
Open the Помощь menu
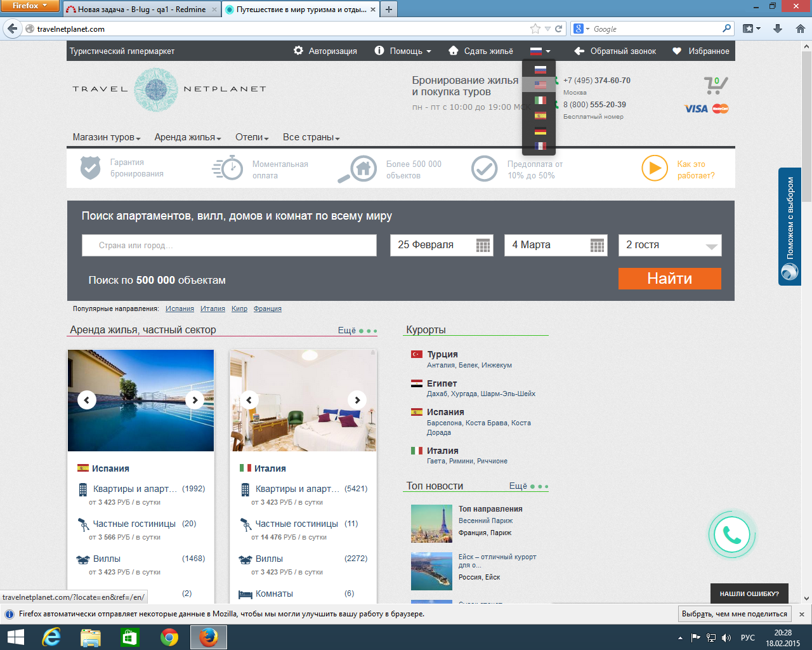pyautogui.click(x=403, y=51)
